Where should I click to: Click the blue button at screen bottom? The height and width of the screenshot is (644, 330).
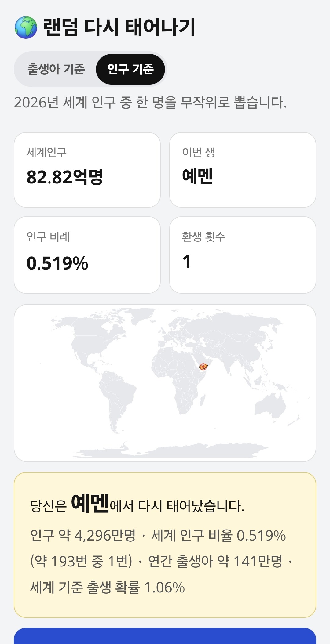point(165,636)
